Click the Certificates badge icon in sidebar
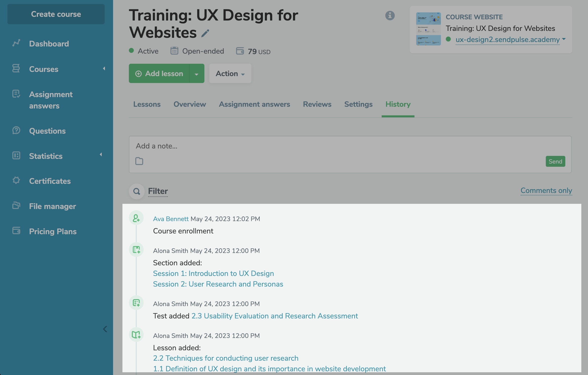This screenshot has width=588, height=375. (x=16, y=181)
